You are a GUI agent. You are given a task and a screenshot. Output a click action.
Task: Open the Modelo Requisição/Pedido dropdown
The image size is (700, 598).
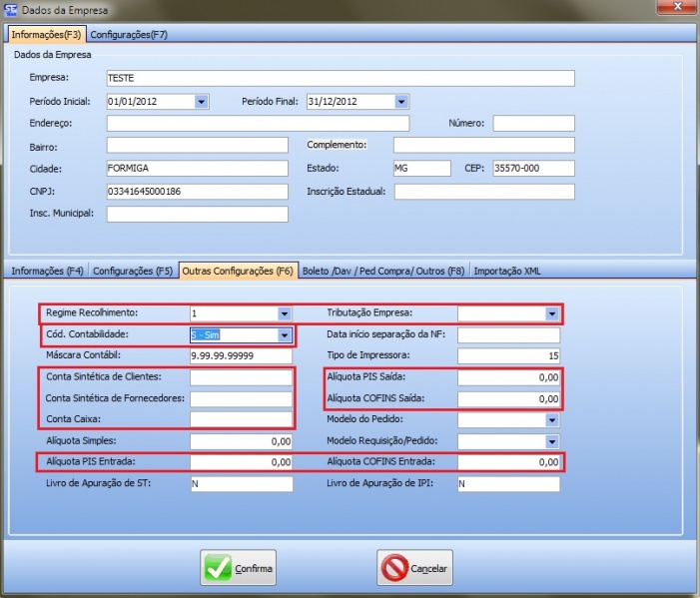(x=551, y=440)
